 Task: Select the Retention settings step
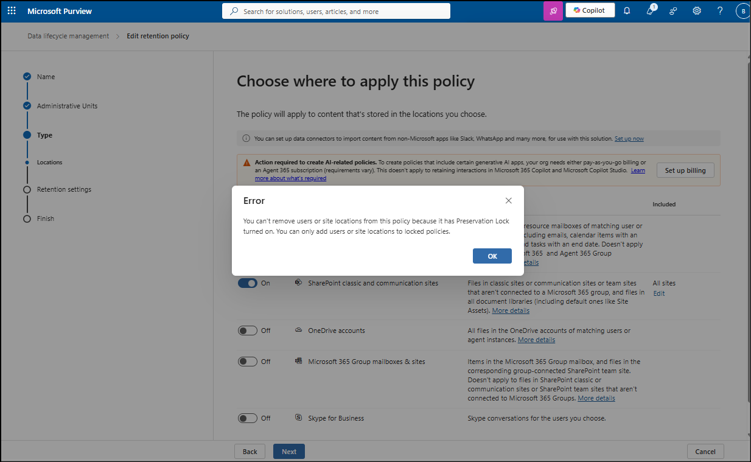tap(64, 190)
